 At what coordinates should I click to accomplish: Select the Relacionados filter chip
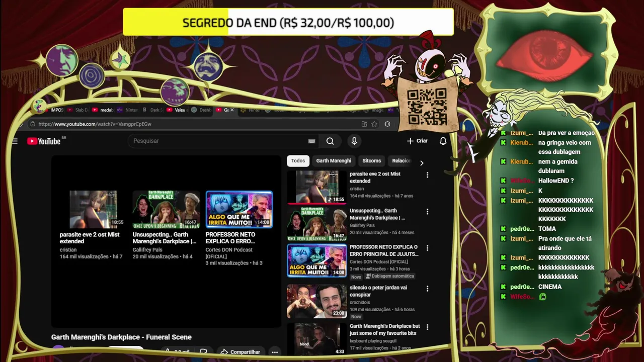(x=401, y=161)
